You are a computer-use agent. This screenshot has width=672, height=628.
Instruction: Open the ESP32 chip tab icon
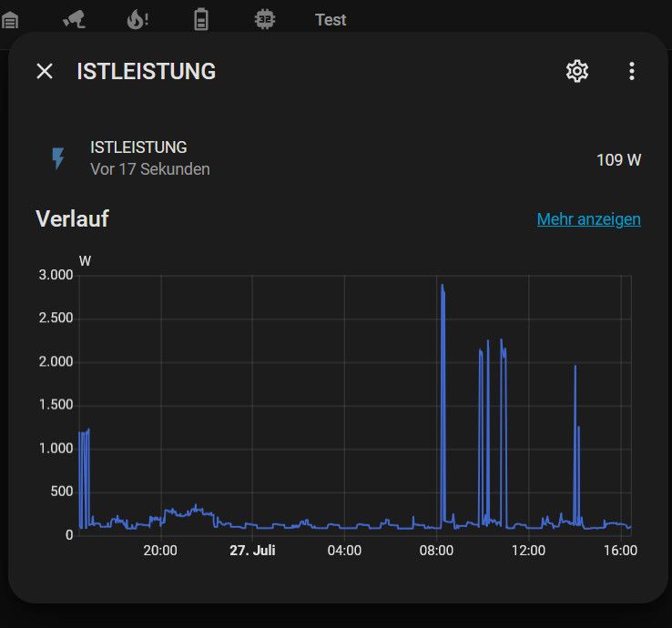(x=265, y=19)
